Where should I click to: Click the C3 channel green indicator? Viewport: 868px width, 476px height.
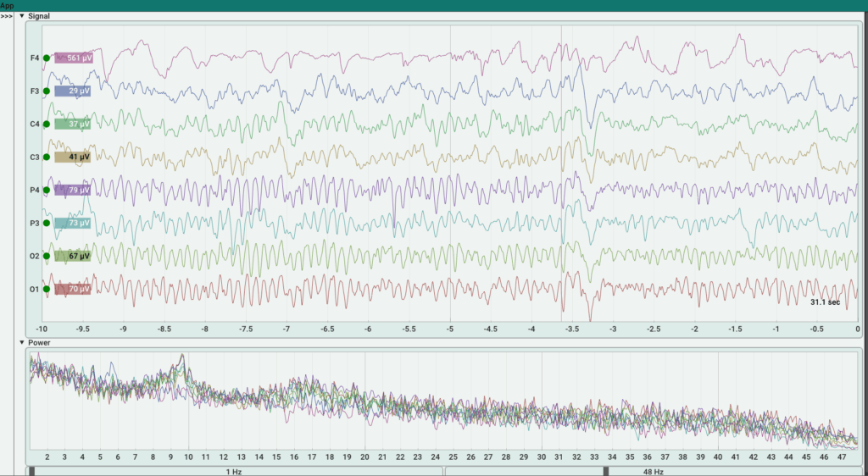click(x=47, y=158)
